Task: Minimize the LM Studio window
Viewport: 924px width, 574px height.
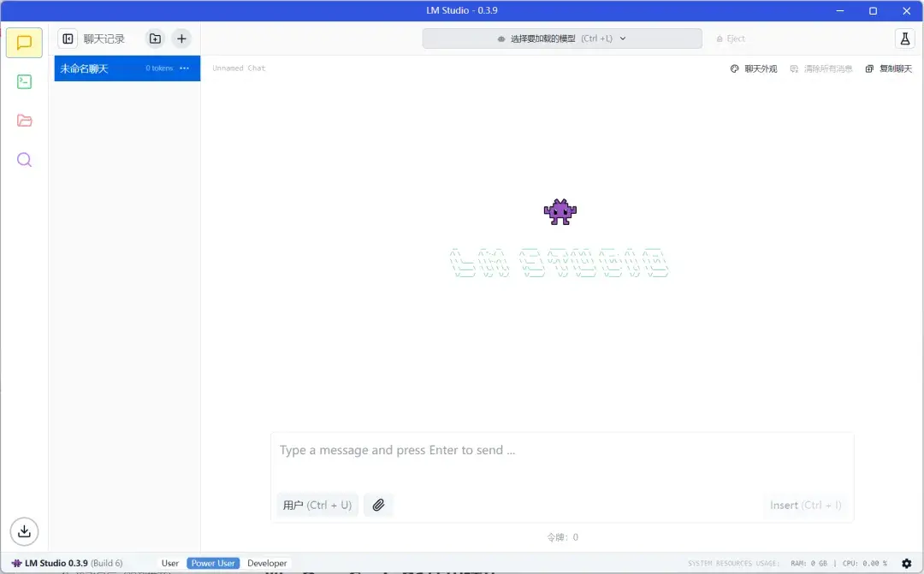Action: [x=840, y=10]
